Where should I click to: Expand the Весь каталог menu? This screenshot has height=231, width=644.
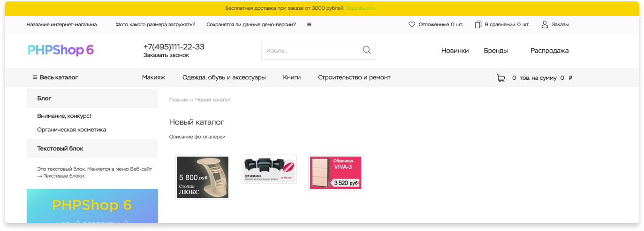point(55,77)
